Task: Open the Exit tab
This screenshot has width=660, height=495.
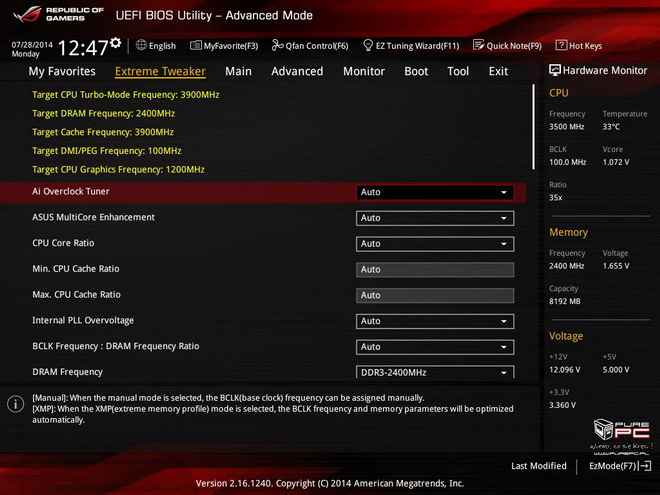Action: tap(498, 71)
